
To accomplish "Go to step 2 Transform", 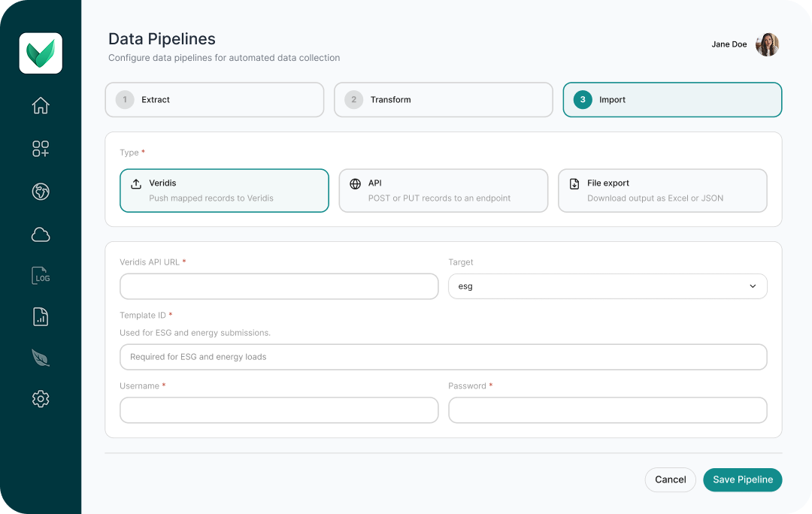I will pos(444,100).
